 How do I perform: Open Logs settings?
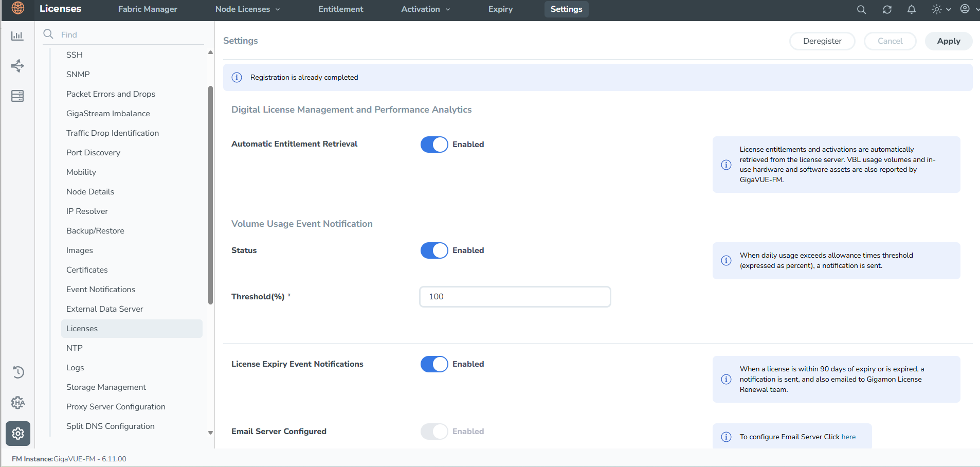(x=75, y=367)
